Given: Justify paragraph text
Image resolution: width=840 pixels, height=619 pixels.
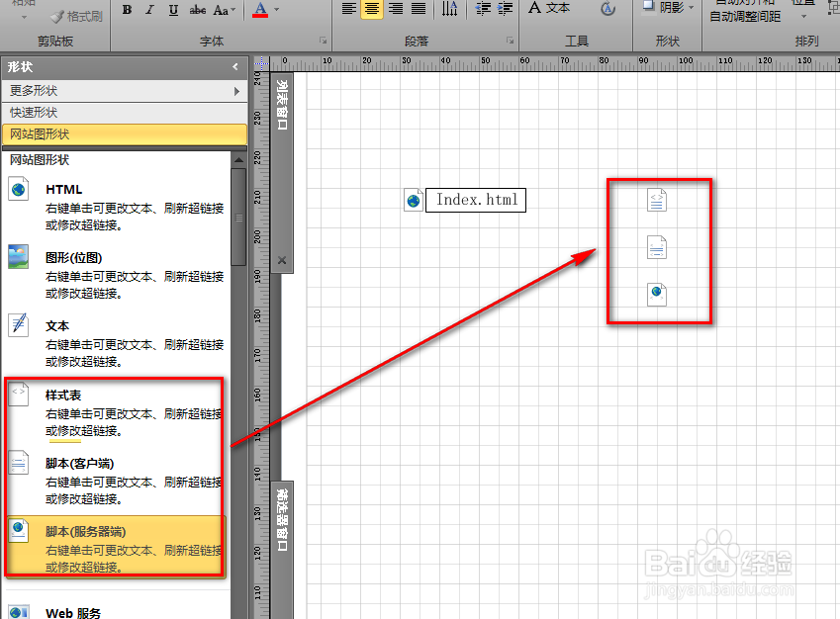Looking at the screenshot, I should pos(419,9).
